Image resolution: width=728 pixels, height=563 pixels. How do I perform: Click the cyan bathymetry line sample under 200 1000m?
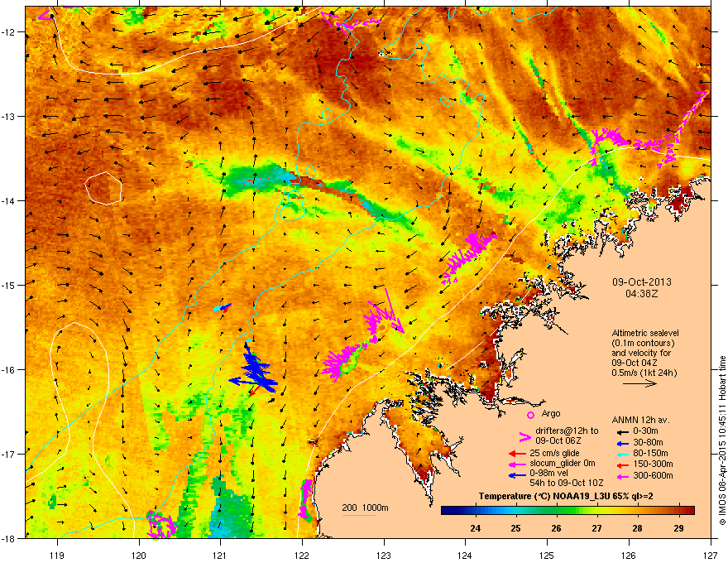359,515
